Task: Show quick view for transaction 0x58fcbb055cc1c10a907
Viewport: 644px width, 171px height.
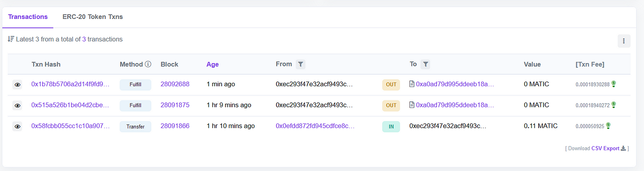Action: (17, 126)
